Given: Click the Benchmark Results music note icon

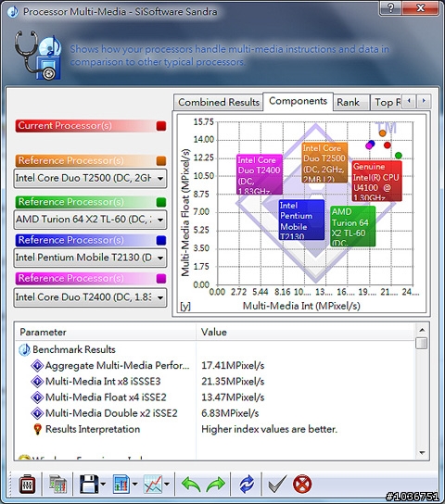Looking at the screenshot, I should [24, 349].
